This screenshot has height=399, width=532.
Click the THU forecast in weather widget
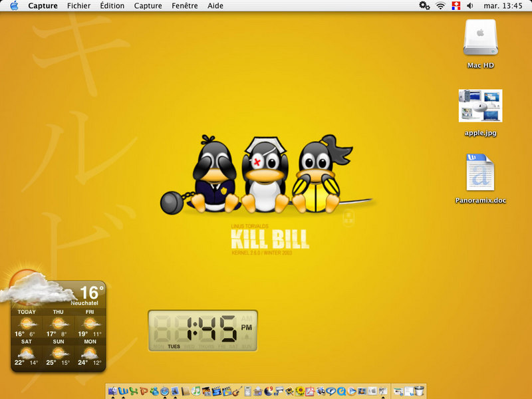(58, 324)
